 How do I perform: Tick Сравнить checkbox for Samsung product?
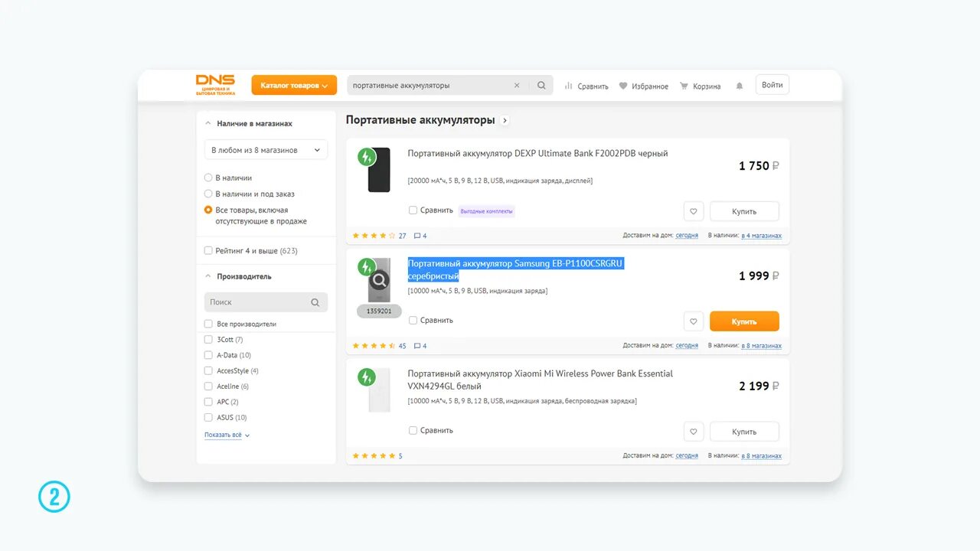coord(413,321)
